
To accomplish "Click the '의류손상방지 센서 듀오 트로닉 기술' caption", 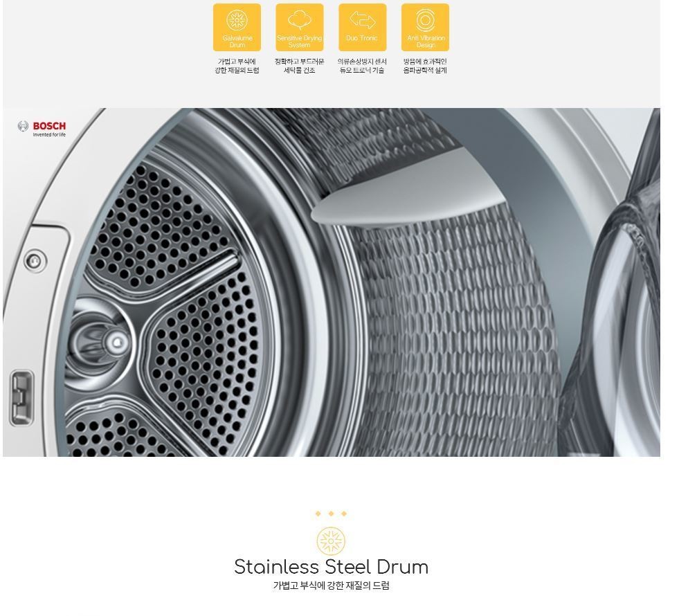I will click(x=362, y=66).
